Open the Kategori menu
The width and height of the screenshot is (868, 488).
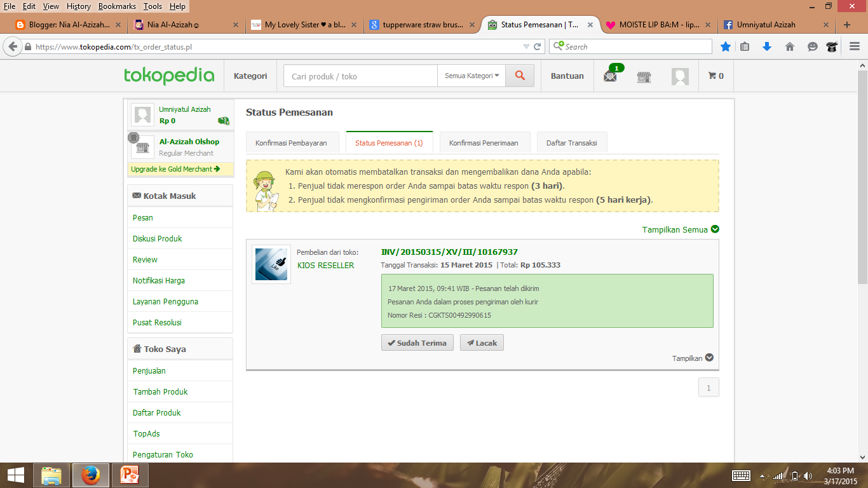(x=250, y=76)
